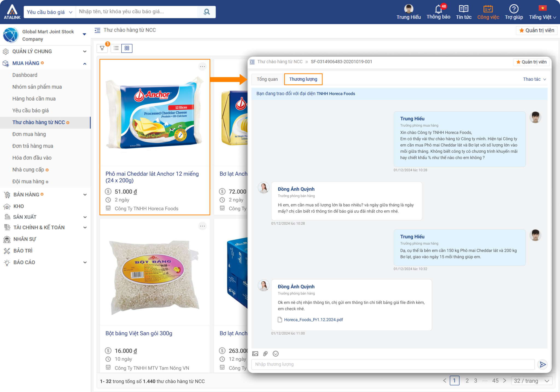Screen dimensions: 560x392
Task: Open Horeca_Foods_Pr1.12.2024.pdf attachment
Action: tap(313, 320)
